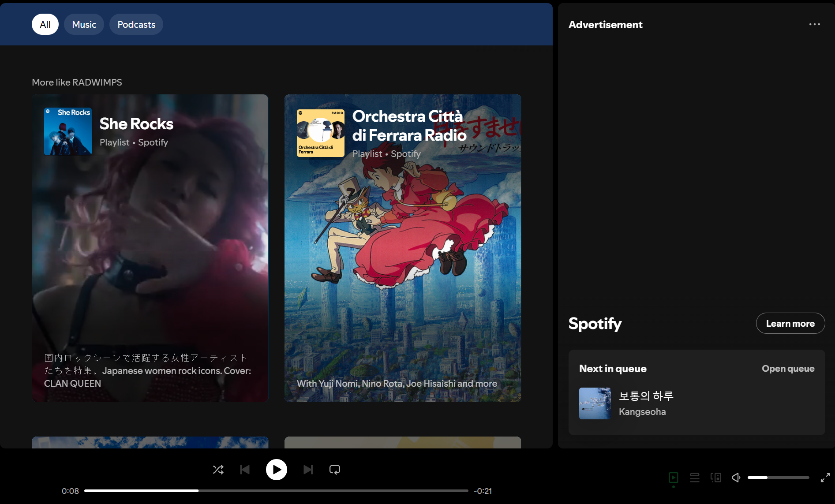Open the She Rocks cover thumbnail
The image size is (835, 504).
[68, 131]
